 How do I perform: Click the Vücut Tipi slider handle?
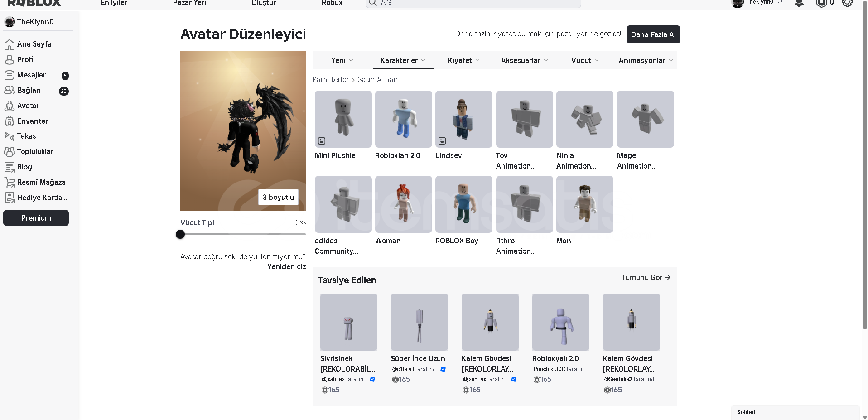coord(180,234)
